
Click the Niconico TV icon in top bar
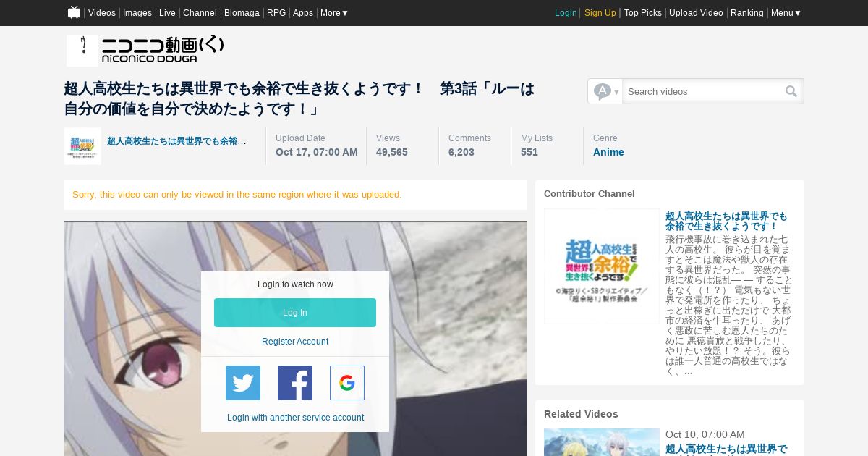click(x=75, y=12)
